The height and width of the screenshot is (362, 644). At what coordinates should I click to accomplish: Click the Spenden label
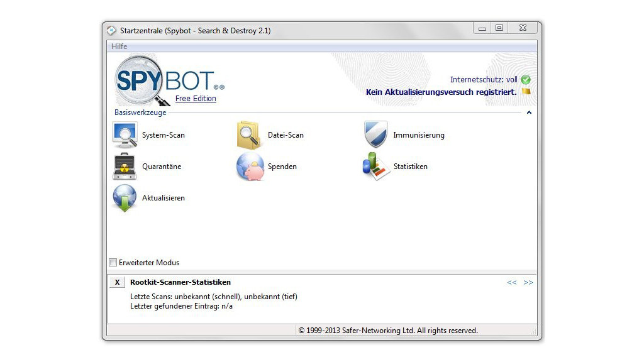[x=282, y=166]
